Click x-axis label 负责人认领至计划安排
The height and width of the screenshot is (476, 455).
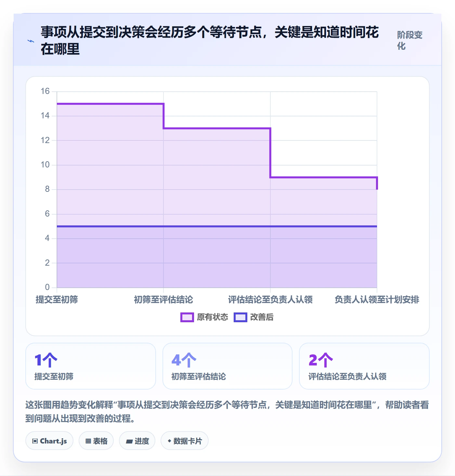tap(377, 299)
